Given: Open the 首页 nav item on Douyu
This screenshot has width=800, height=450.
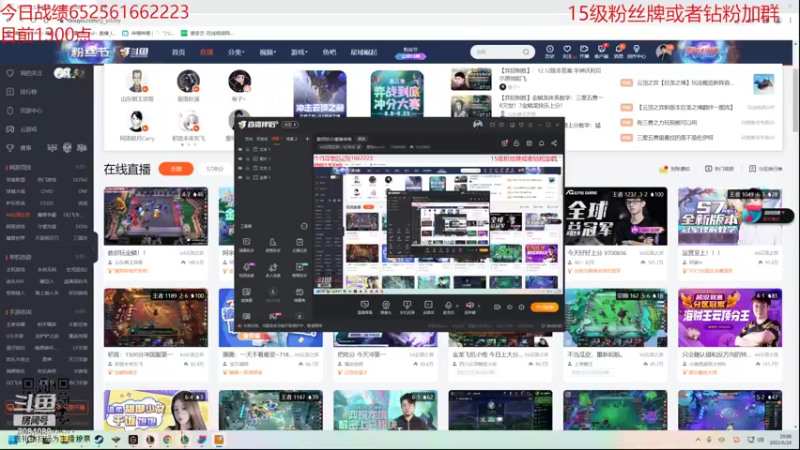Looking at the screenshot, I should click(x=178, y=52).
